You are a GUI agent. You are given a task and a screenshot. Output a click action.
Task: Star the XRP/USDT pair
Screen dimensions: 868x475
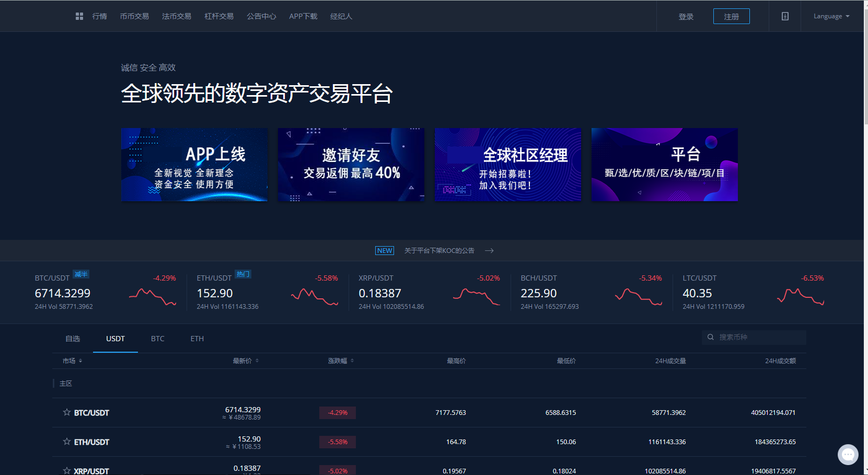pos(67,470)
